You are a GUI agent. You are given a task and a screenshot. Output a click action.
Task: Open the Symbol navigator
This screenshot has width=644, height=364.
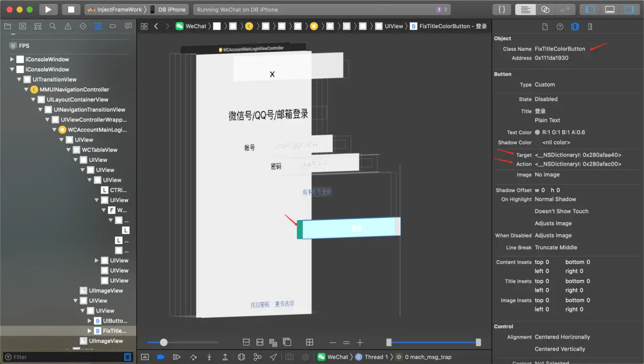click(37, 26)
